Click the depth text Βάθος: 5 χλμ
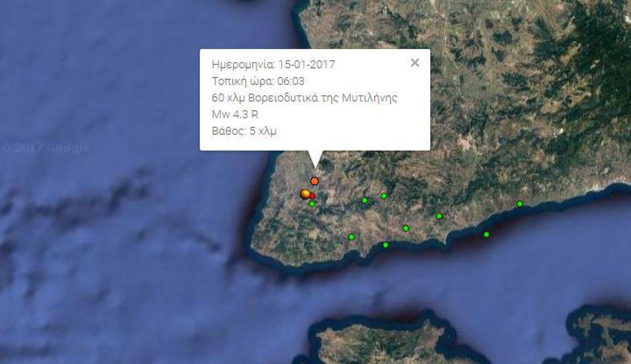The width and height of the screenshot is (631, 364). coord(244,131)
